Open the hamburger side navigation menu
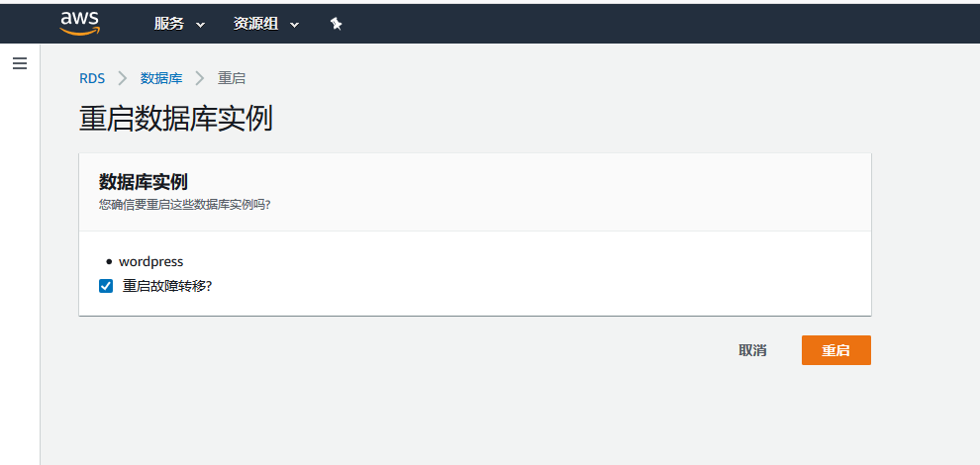Screen dimensions: 980x465 (x=20, y=63)
